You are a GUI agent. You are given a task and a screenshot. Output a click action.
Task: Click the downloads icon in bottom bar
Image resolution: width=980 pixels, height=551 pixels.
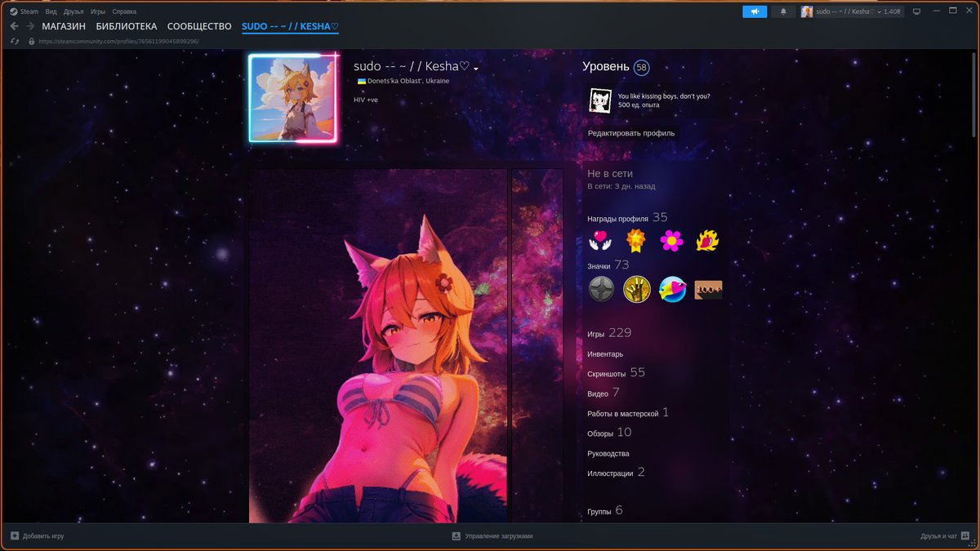(457, 536)
